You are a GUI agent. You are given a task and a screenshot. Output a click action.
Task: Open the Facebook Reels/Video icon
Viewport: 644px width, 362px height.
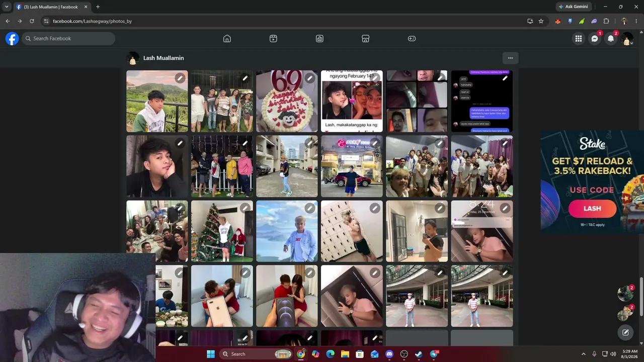click(x=273, y=39)
